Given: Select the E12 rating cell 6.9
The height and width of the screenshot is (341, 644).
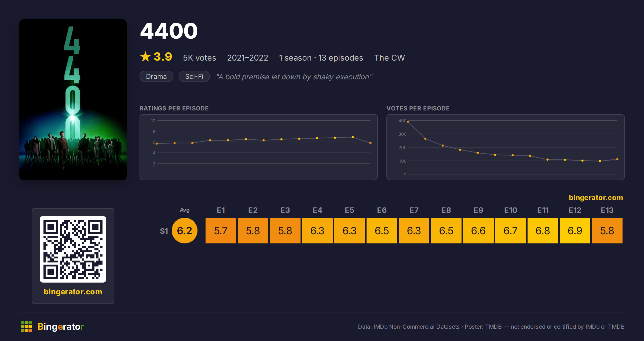Looking at the screenshot, I should pyautogui.click(x=575, y=231).
